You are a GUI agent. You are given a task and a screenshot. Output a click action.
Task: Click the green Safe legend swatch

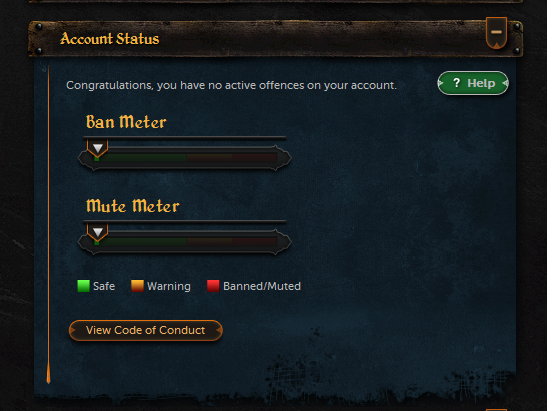(x=83, y=286)
